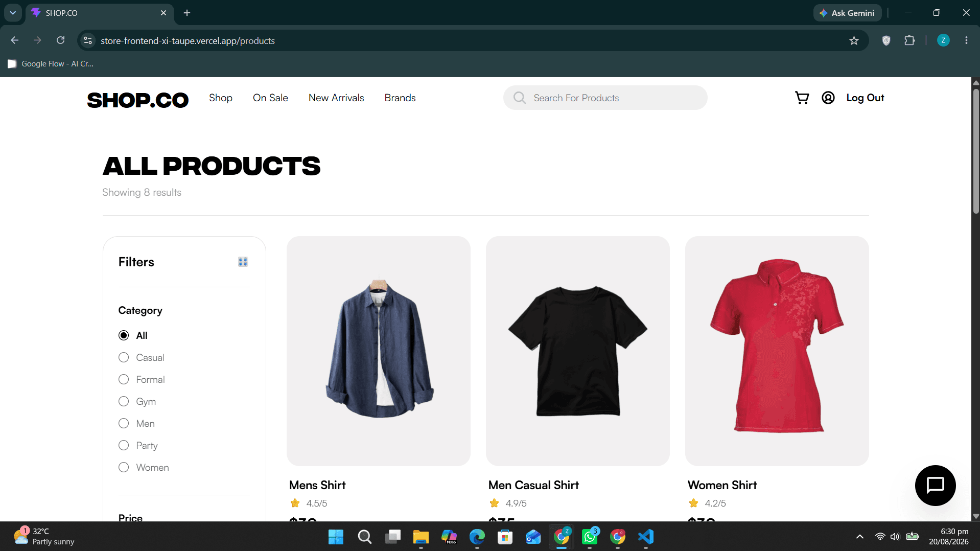Open New Arrivals page
980x551 pixels.
coord(336,98)
